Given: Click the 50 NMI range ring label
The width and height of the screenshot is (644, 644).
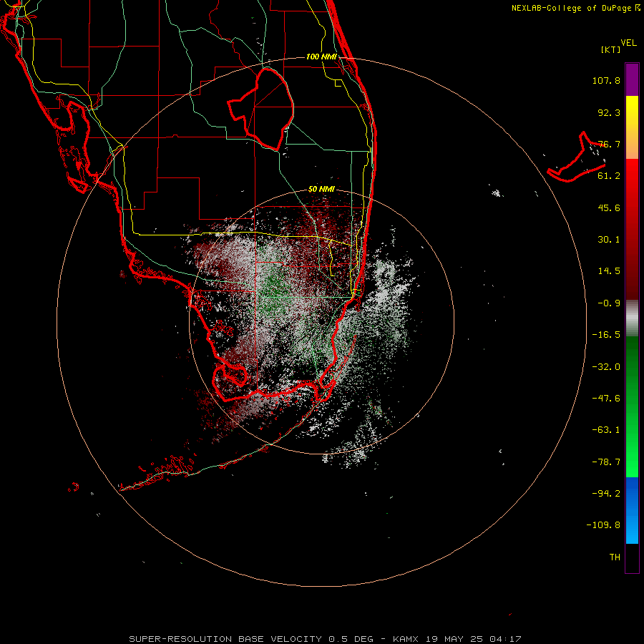Looking at the screenshot, I should (321, 190).
